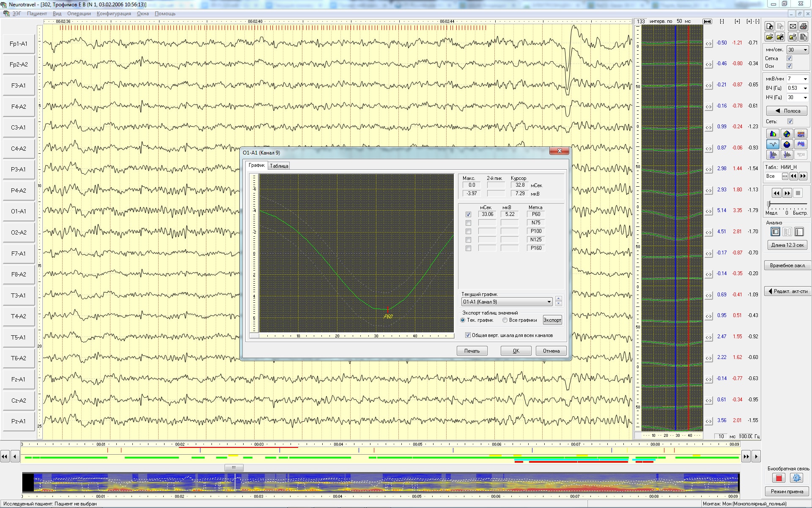Open the Конфигурация menu
812x508 pixels.
[x=114, y=14]
